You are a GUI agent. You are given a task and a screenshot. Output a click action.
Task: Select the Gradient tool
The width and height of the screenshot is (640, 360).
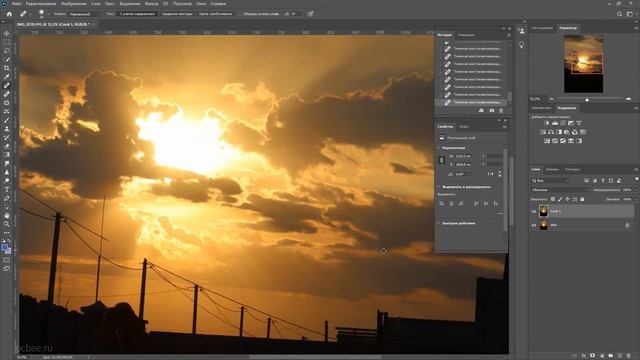[7, 155]
